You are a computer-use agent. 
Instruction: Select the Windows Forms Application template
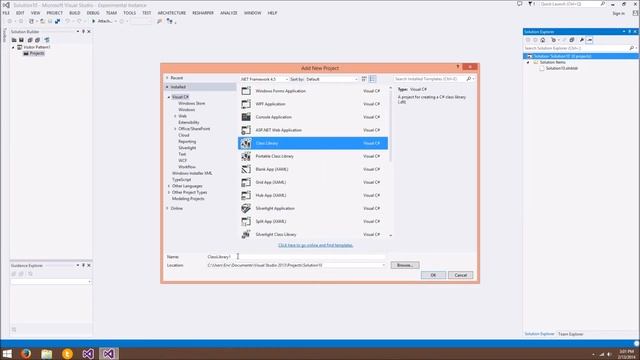click(x=313, y=91)
